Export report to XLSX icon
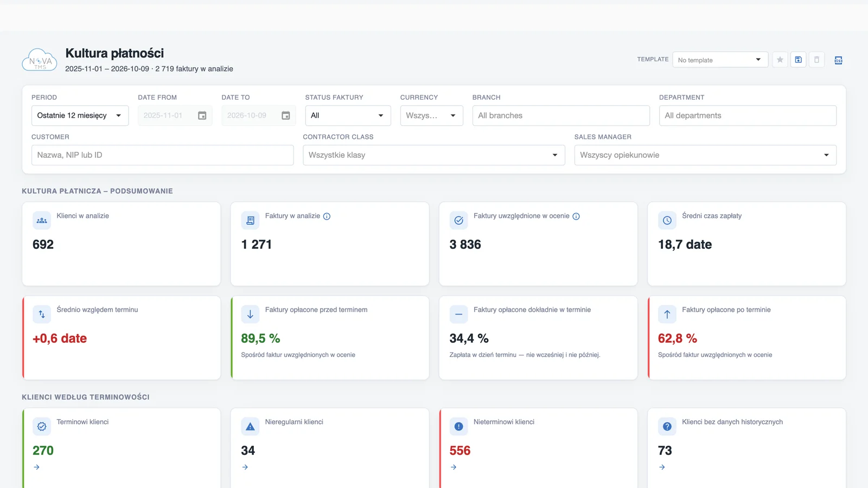The height and width of the screenshot is (488, 868). pyautogui.click(x=838, y=60)
